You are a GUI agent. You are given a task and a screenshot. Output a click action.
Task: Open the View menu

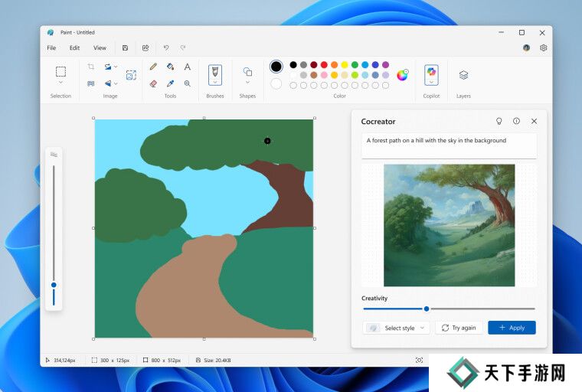coord(100,47)
